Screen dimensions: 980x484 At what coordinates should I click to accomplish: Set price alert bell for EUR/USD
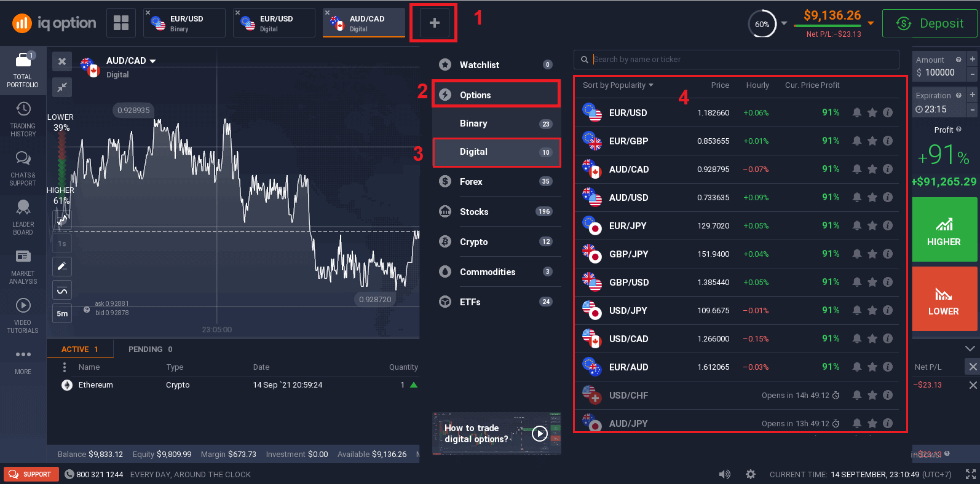[x=856, y=112]
